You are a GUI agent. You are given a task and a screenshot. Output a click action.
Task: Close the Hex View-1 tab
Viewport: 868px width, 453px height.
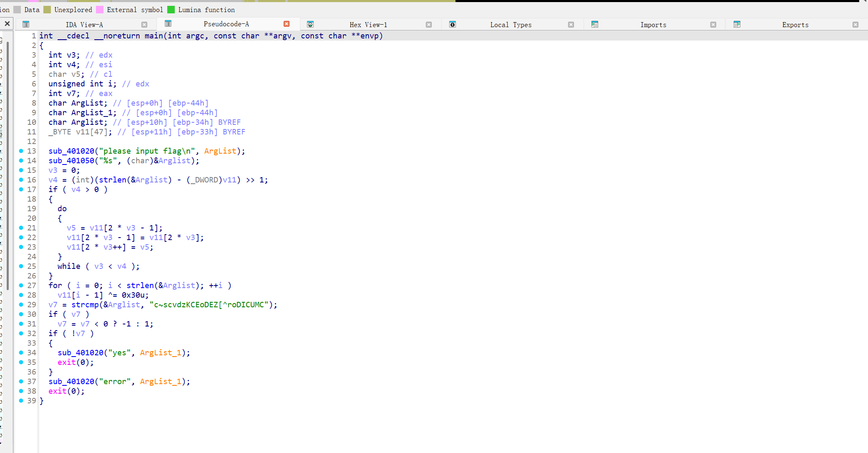429,25
